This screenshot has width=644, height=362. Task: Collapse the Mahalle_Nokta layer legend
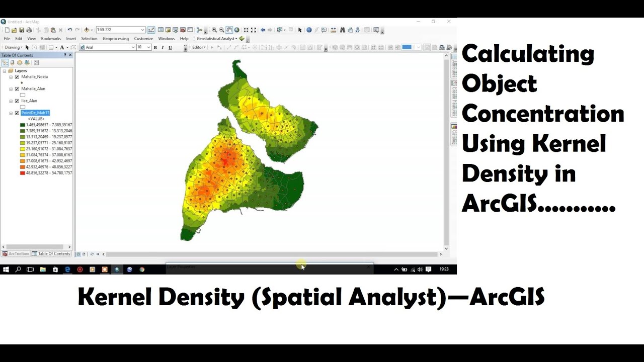click(11, 77)
